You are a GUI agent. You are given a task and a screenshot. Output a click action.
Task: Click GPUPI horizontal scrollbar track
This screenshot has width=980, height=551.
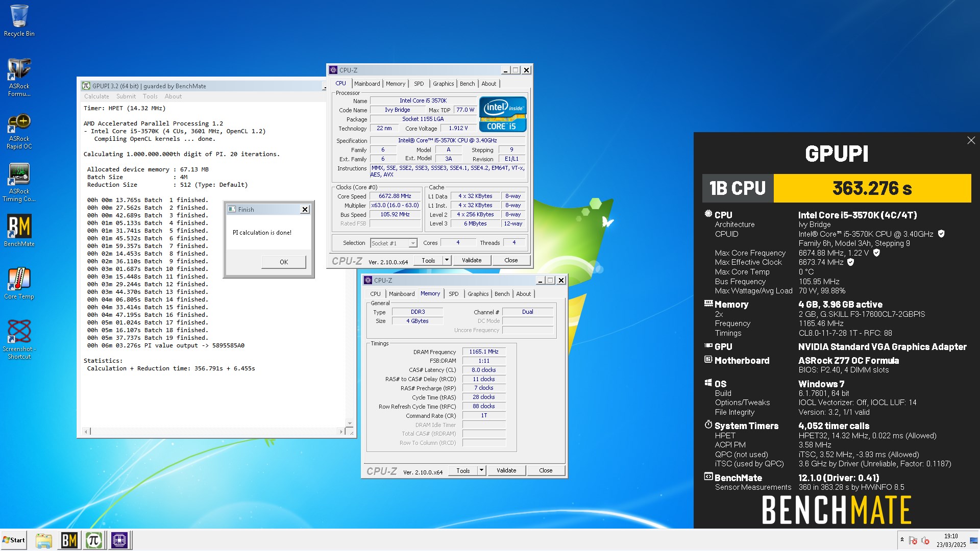214,432
